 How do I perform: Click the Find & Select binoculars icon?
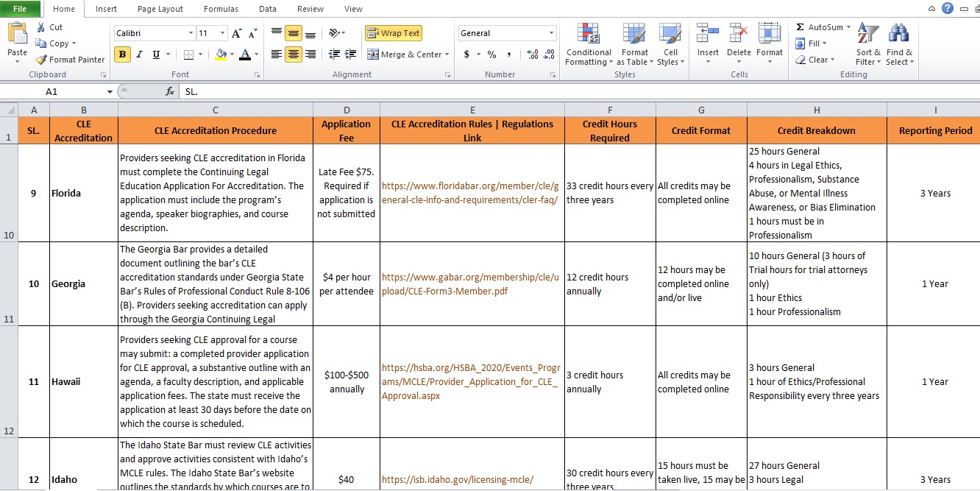[x=899, y=33]
